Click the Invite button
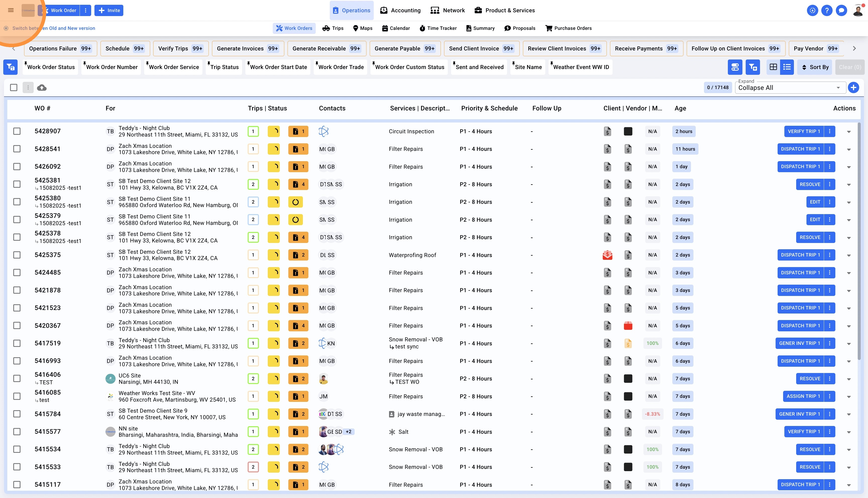 (x=109, y=10)
